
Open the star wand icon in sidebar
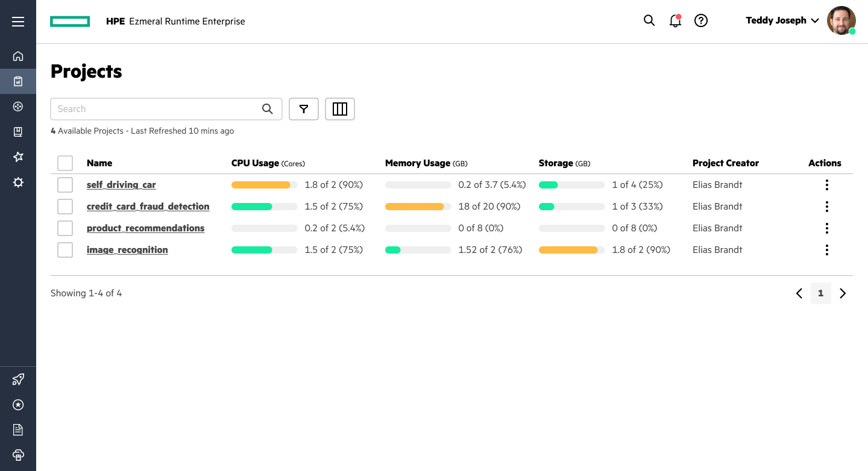click(x=18, y=157)
